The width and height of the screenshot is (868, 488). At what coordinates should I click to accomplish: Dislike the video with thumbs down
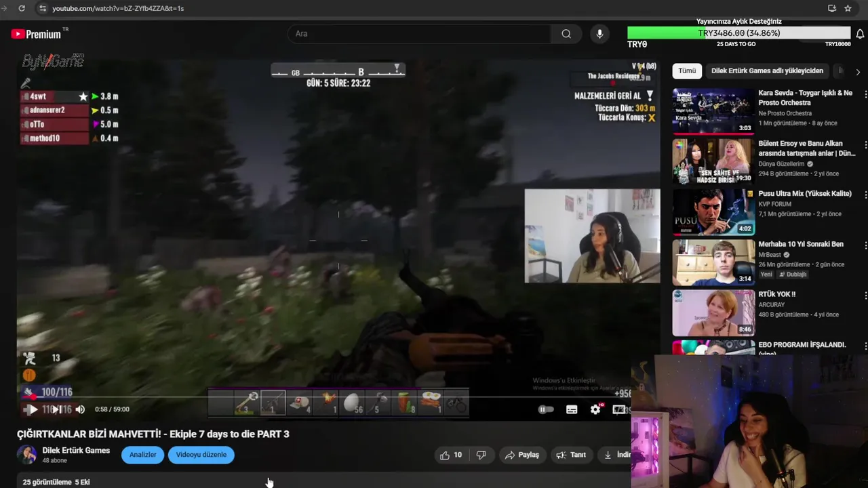[481, 455]
